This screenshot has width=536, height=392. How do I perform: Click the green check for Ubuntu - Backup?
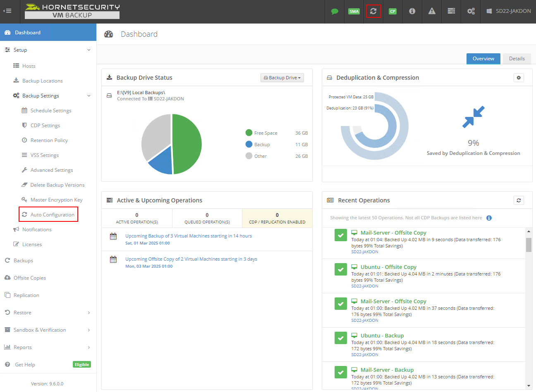pos(340,338)
